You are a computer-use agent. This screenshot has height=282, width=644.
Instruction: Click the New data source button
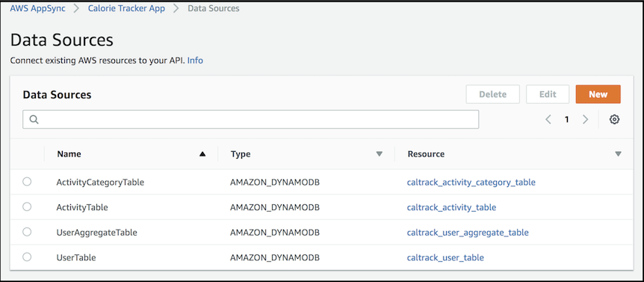tap(598, 94)
